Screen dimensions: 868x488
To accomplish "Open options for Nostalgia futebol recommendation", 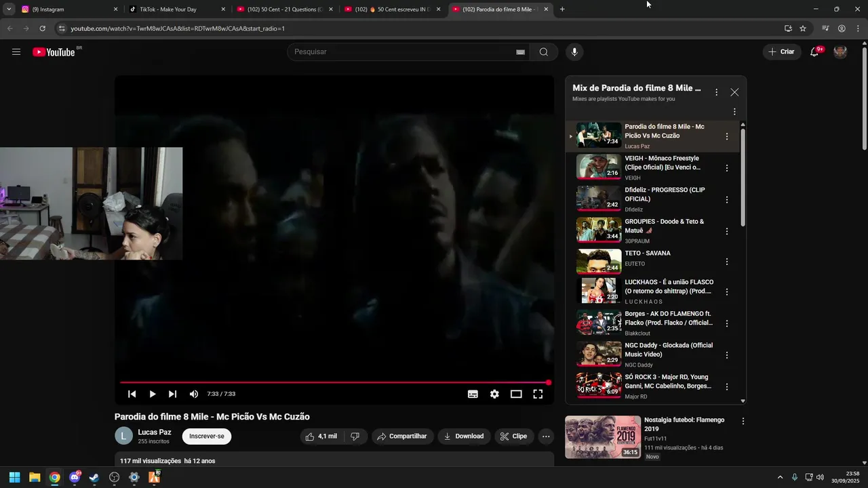I will pos(743,421).
